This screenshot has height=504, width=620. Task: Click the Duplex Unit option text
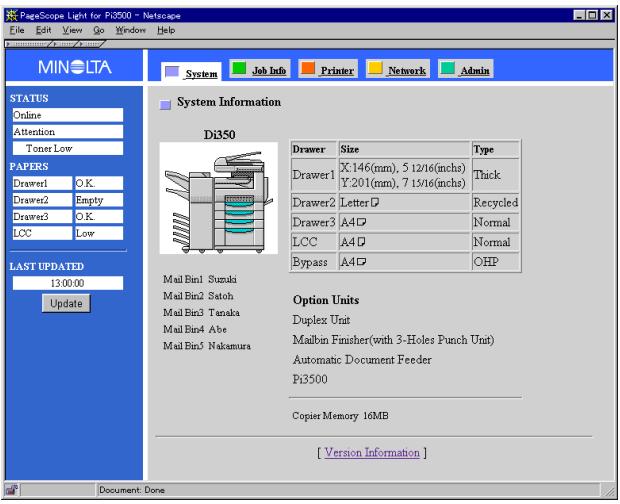tap(321, 320)
